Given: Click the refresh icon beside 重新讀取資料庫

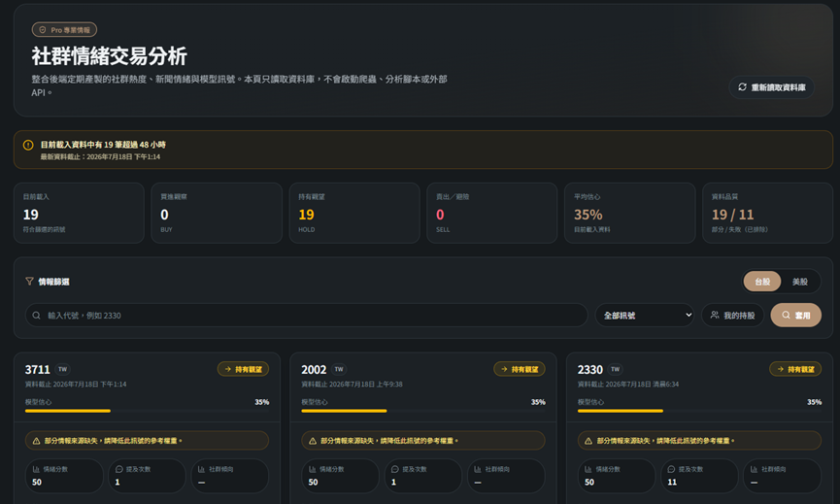Looking at the screenshot, I should pyautogui.click(x=742, y=86).
